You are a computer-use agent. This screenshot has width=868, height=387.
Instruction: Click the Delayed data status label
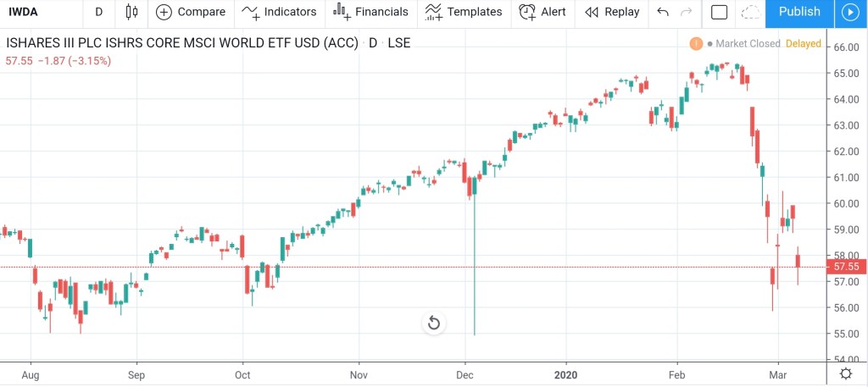click(803, 43)
